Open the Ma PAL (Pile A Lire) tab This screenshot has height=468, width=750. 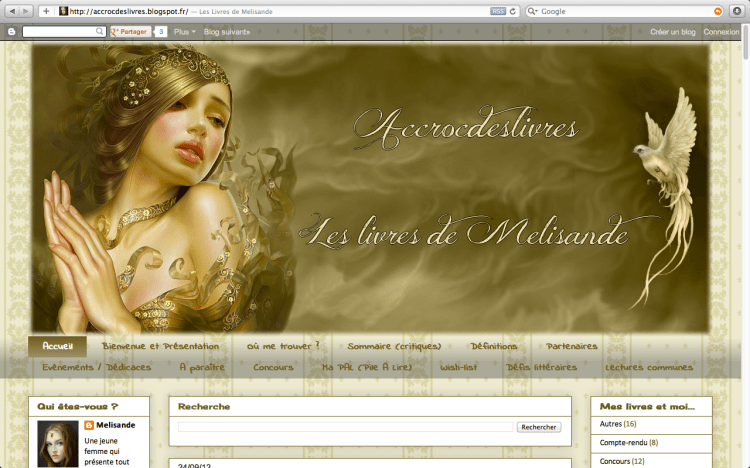(366, 367)
